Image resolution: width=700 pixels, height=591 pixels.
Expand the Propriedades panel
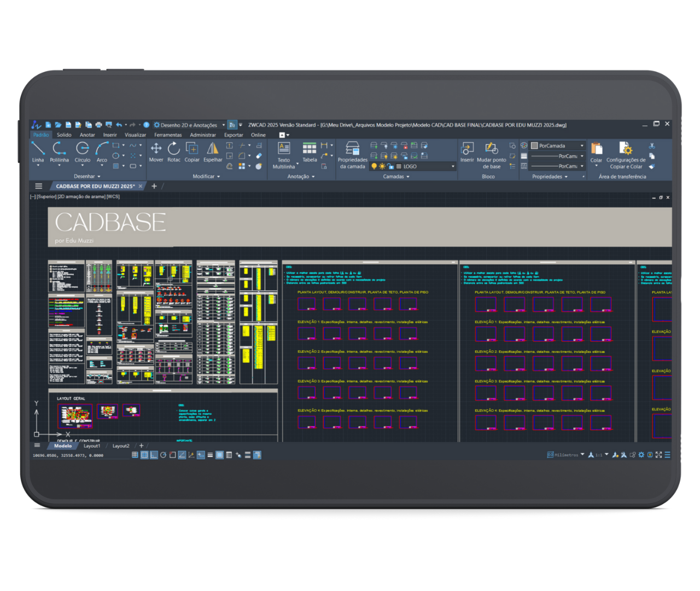point(550,176)
